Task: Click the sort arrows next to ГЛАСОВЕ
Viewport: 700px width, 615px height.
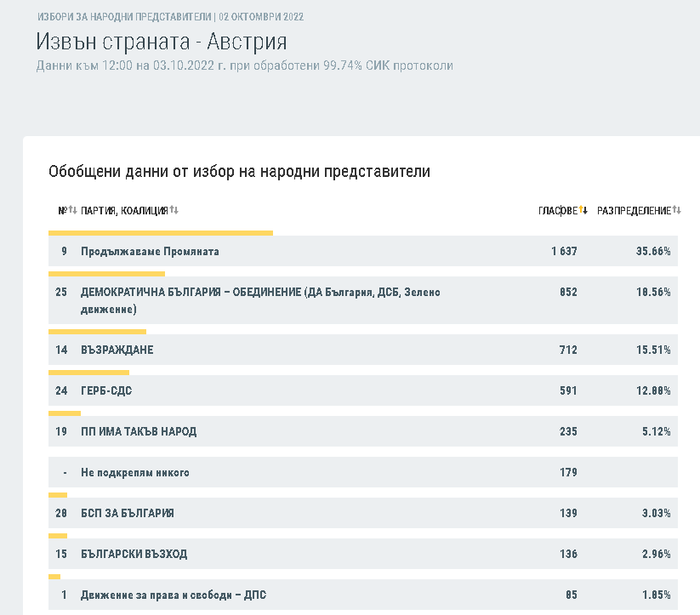Action: coord(583,210)
